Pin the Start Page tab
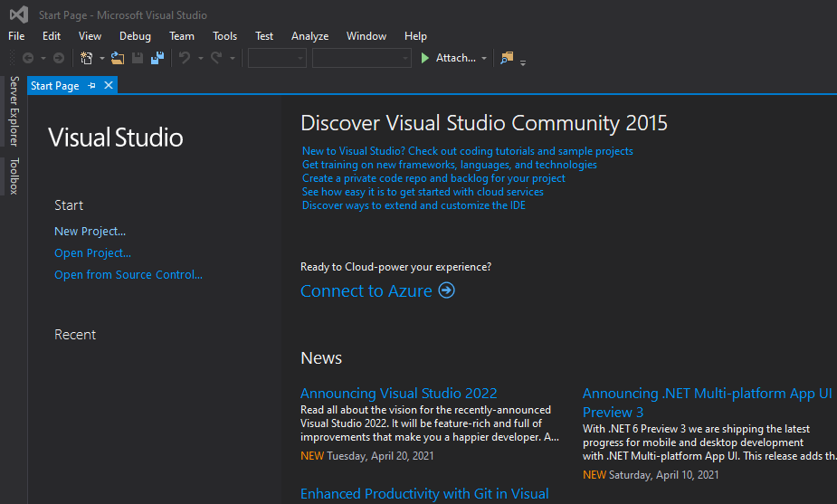Image resolution: width=837 pixels, height=504 pixels. pos(91,85)
